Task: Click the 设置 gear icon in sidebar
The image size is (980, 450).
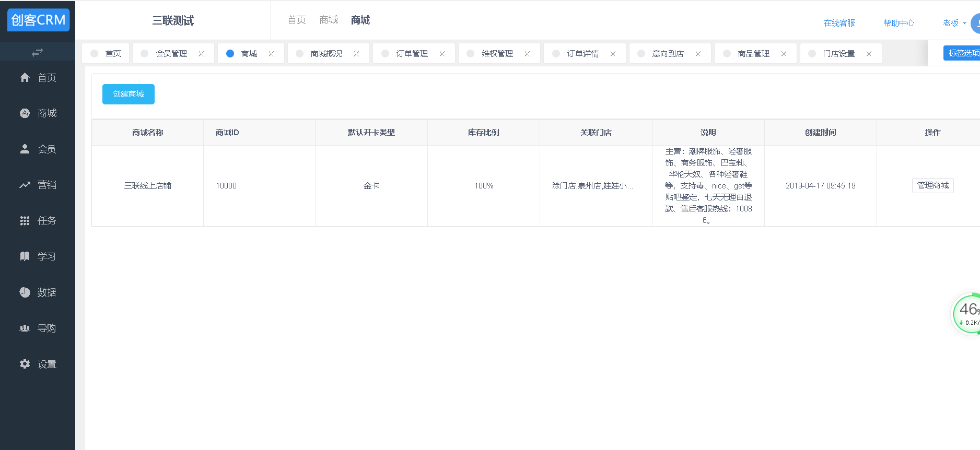Action: click(25, 364)
